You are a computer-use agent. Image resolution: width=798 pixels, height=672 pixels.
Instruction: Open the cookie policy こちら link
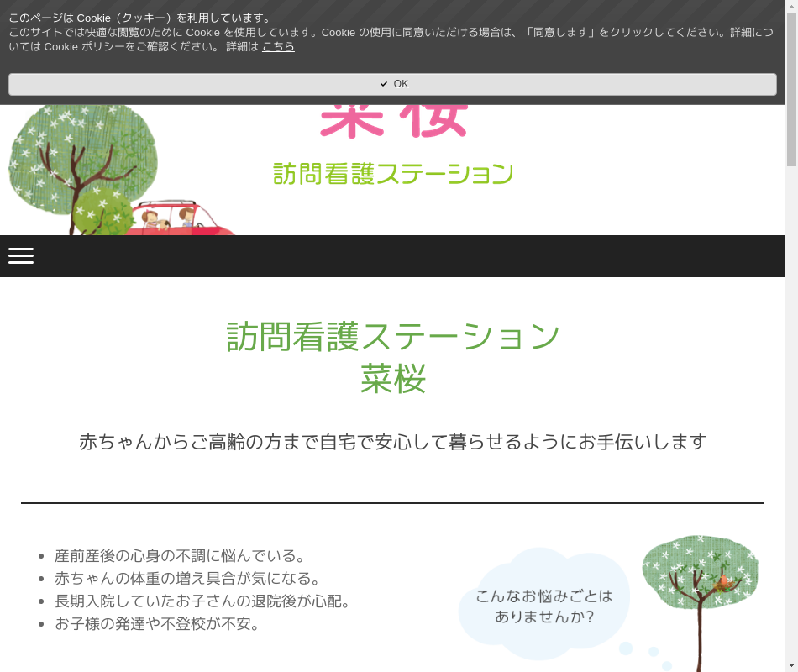[278, 47]
